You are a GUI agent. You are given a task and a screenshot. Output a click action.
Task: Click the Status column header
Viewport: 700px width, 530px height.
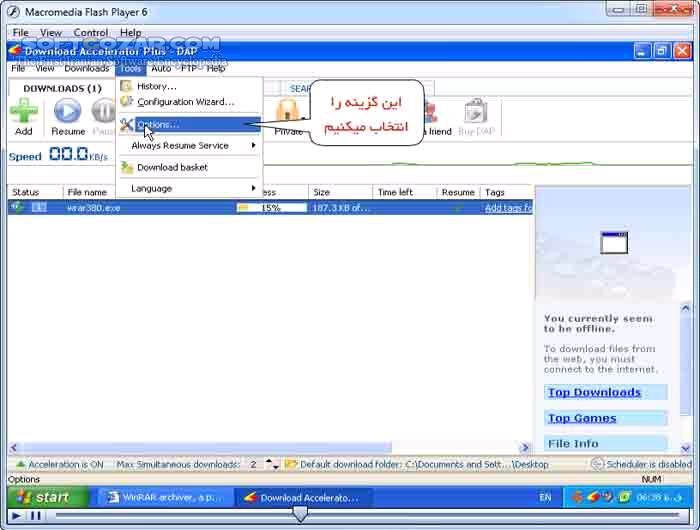coord(35,192)
